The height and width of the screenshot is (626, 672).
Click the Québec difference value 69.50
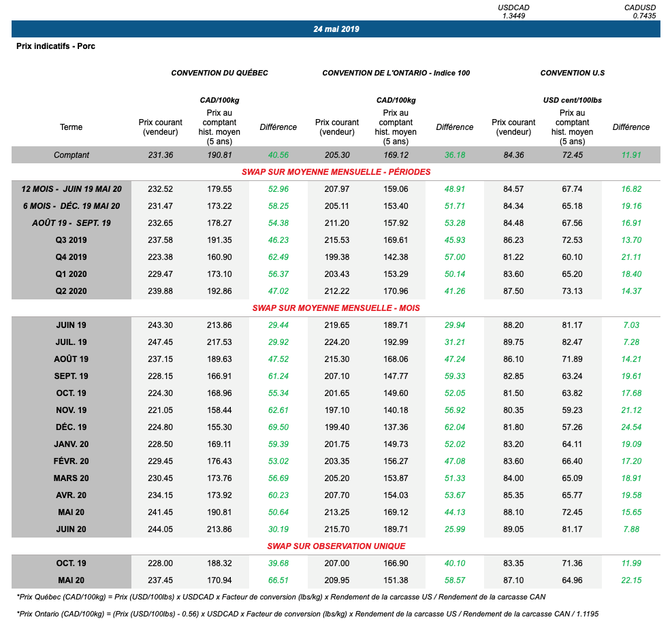pyautogui.click(x=278, y=427)
